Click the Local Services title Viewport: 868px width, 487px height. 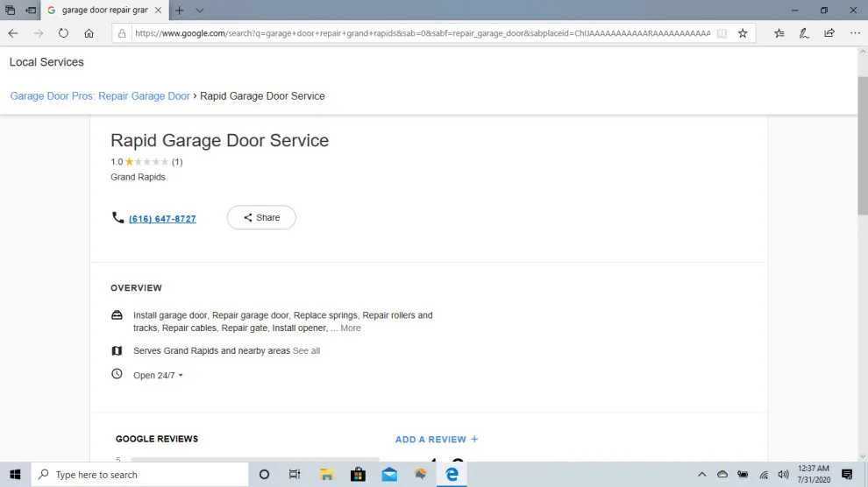point(46,62)
